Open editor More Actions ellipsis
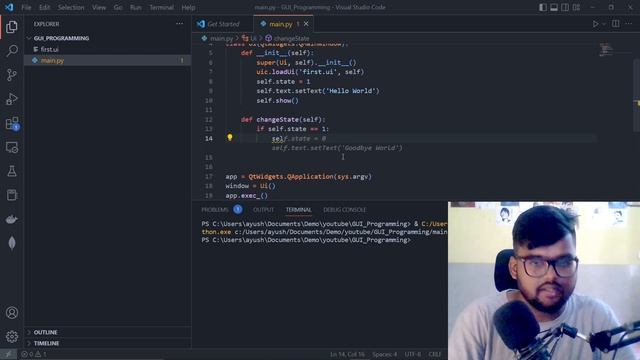This screenshot has height=360, width=640. (629, 24)
